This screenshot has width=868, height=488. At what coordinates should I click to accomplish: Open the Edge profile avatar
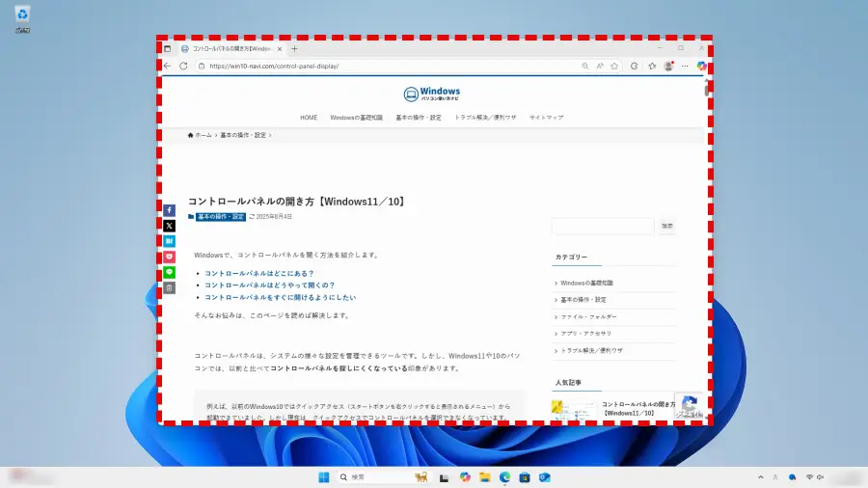[668, 66]
